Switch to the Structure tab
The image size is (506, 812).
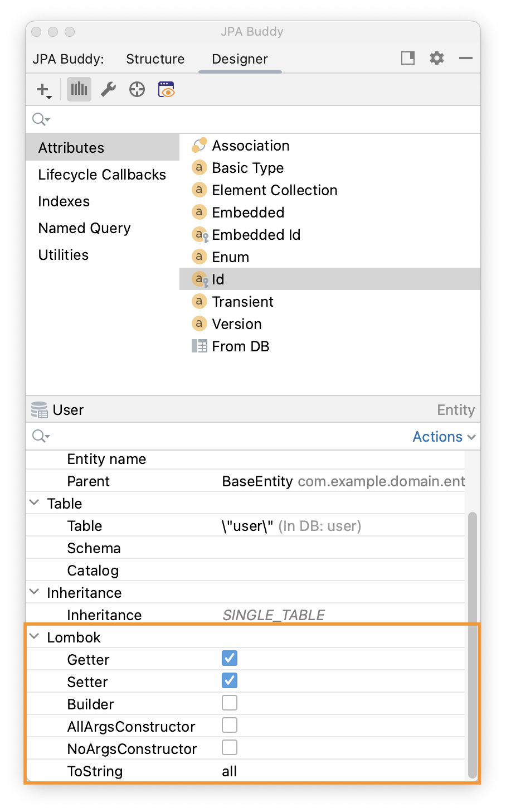(x=155, y=59)
